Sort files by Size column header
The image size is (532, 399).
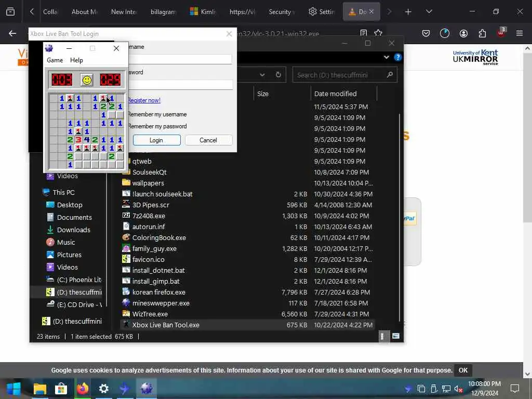pos(282,94)
